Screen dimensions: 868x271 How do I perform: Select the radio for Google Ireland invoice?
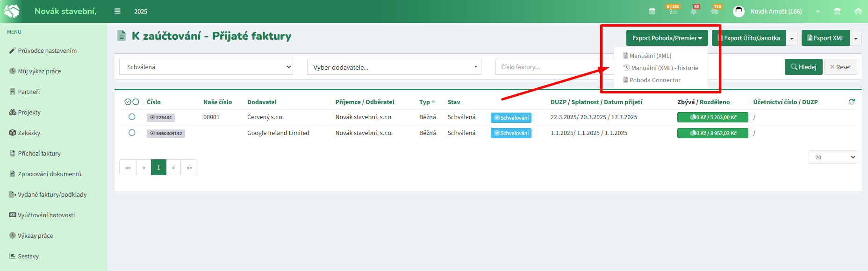132,133
